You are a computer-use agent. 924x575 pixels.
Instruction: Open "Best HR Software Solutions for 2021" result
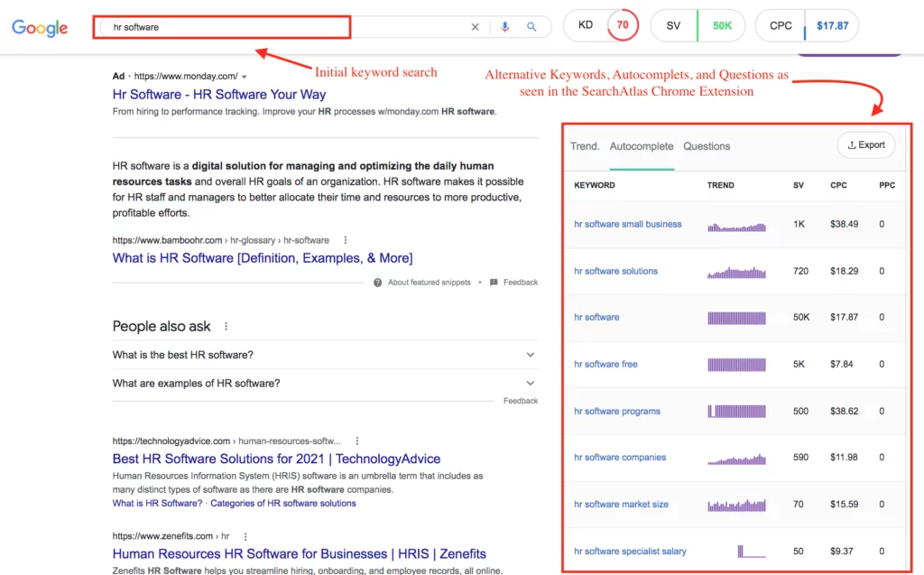click(x=275, y=459)
